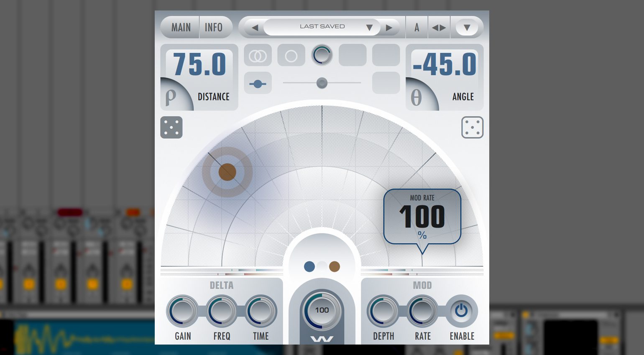Screen dimensions: 644x355
Task: Click the outlined dice randomize icon
Action: tap(472, 127)
